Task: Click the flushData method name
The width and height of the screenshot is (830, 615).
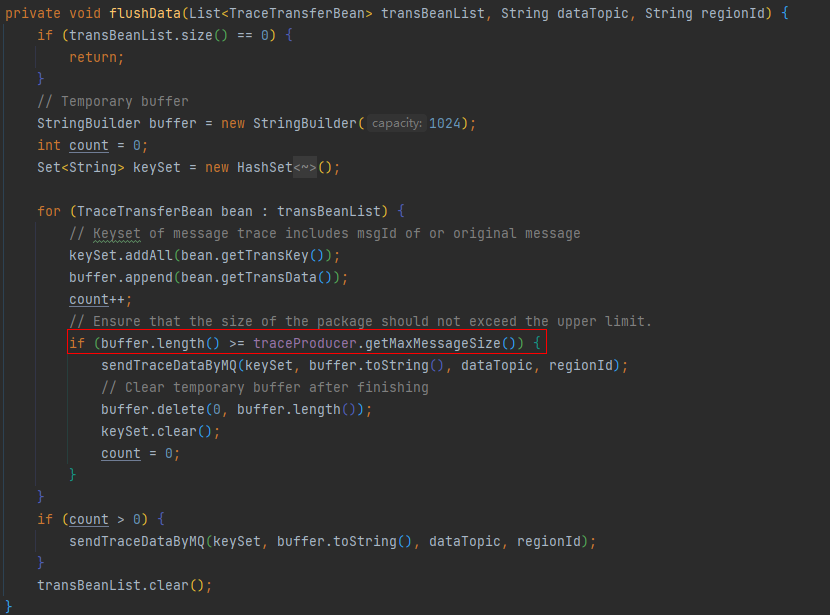Action: pyautogui.click(x=145, y=13)
